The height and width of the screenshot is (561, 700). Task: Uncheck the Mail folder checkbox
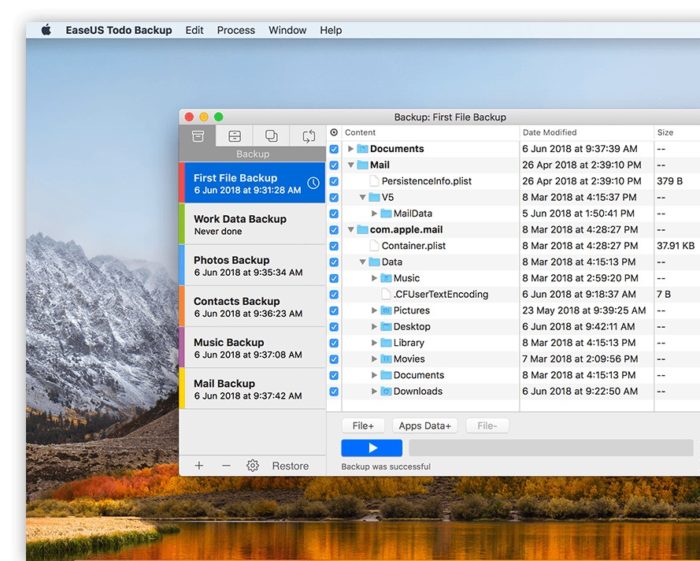334,165
